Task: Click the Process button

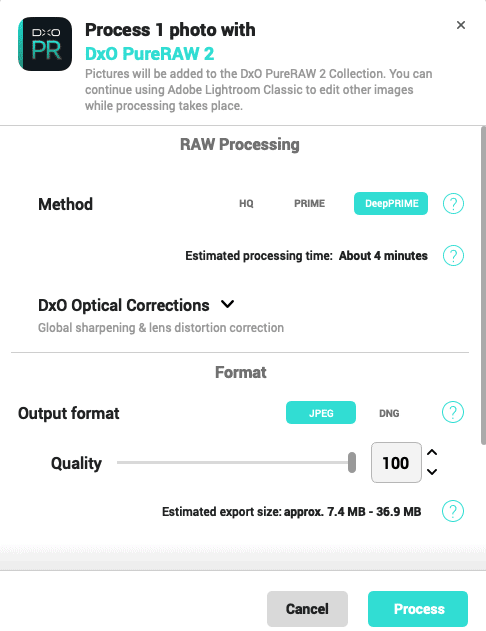Action: pyautogui.click(x=418, y=609)
